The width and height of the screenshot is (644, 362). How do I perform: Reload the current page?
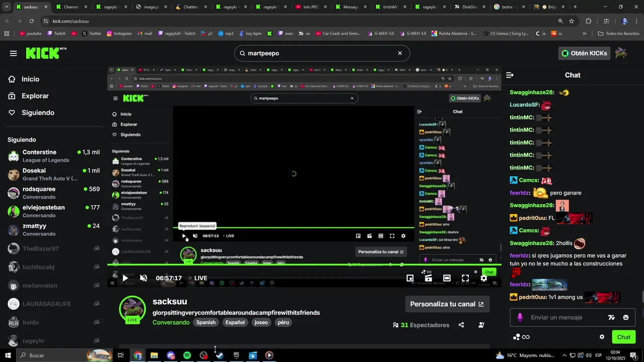click(x=31, y=21)
